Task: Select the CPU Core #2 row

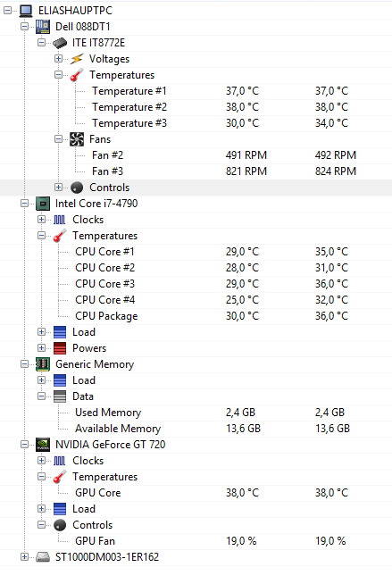Action: pyautogui.click(x=196, y=268)
